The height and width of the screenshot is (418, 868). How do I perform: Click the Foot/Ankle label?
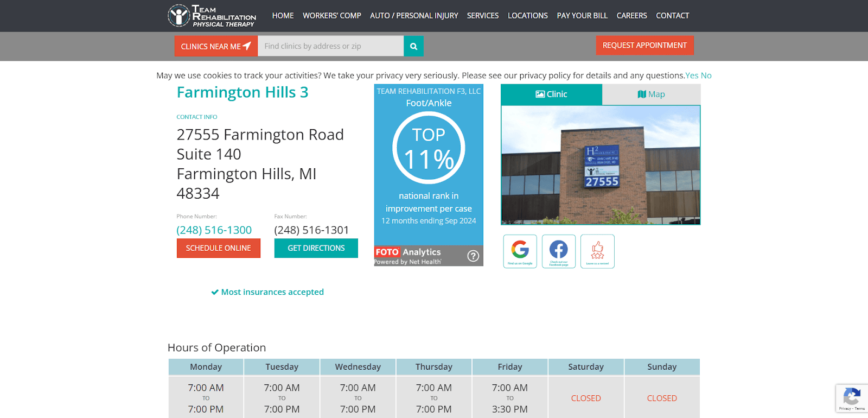429,103
